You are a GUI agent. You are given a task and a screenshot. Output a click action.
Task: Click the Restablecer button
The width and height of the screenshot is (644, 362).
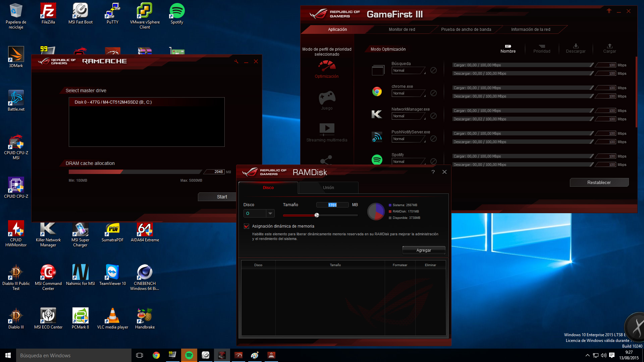click(599, 183)
